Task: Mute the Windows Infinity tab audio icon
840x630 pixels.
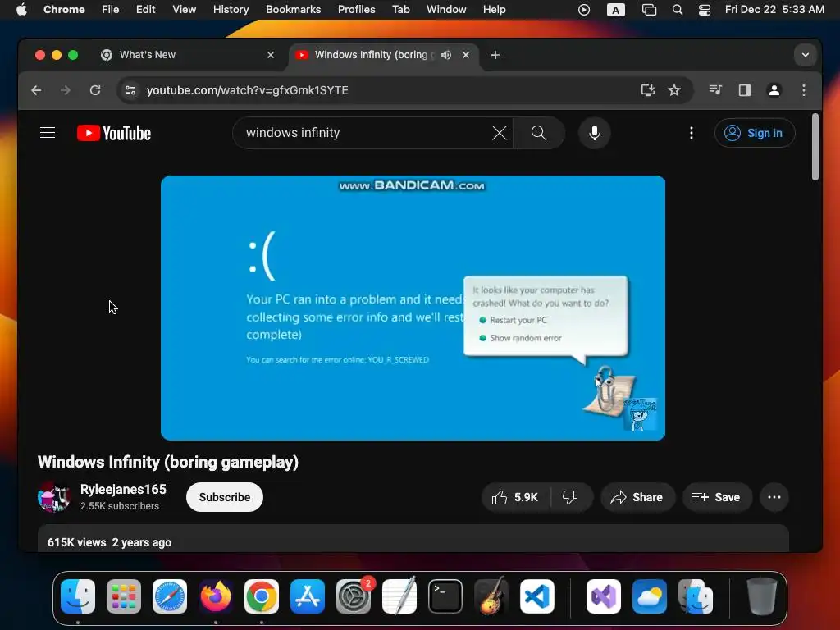Action: [445, 55]
